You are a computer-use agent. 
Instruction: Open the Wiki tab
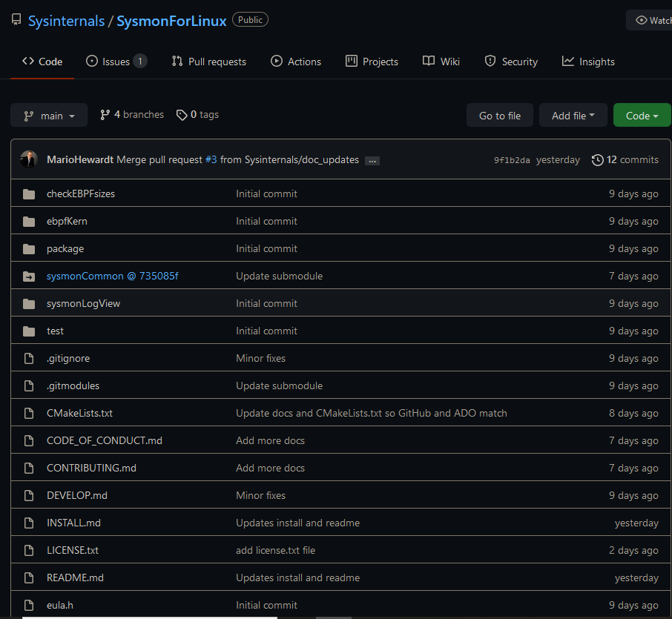pyautogui.click(x=441, y=62)
